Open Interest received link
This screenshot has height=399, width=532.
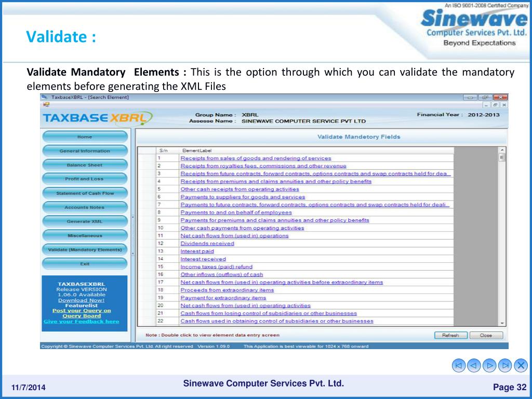(203, 259)
